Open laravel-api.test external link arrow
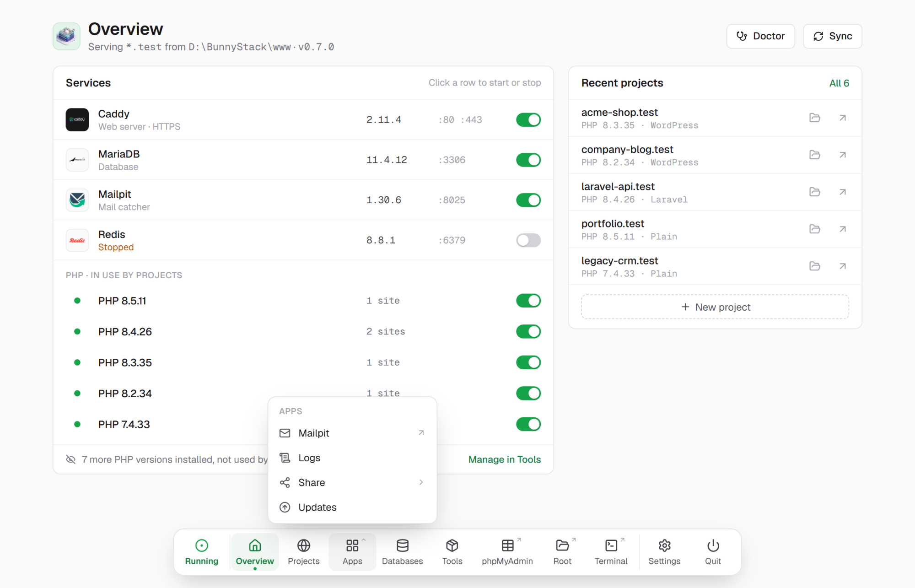Viewport: 915px width, 588px height. [842, 192]
